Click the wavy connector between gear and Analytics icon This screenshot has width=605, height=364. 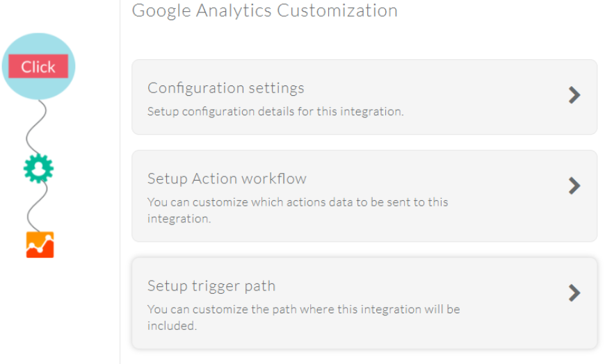pos(37,208)
